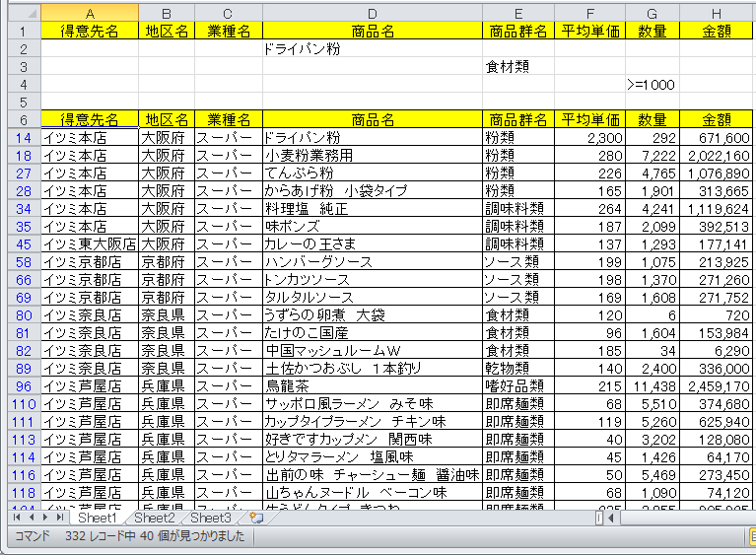Click the amount cell 2,459,170
Screen dimensions: 756x555
pyautogui.click(x=717, y=385)
